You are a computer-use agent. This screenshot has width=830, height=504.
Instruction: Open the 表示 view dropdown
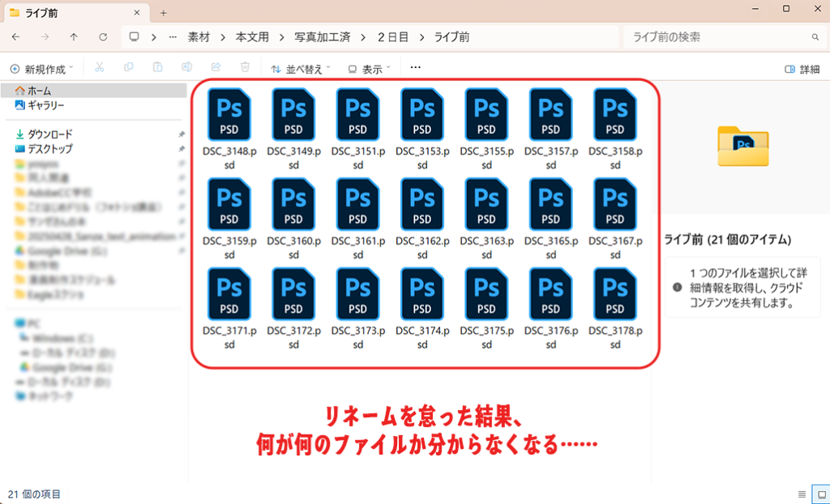pyautogui.click(x=369, y=69)
